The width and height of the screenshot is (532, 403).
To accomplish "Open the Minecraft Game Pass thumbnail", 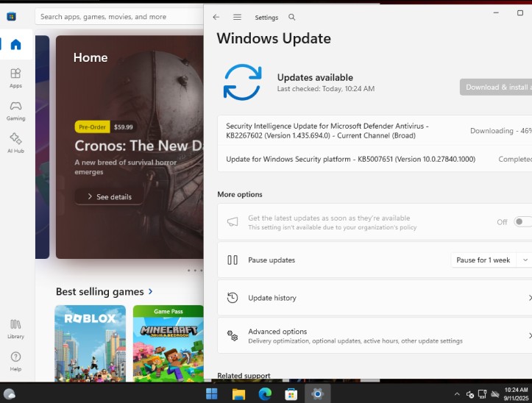I will 169,343.
